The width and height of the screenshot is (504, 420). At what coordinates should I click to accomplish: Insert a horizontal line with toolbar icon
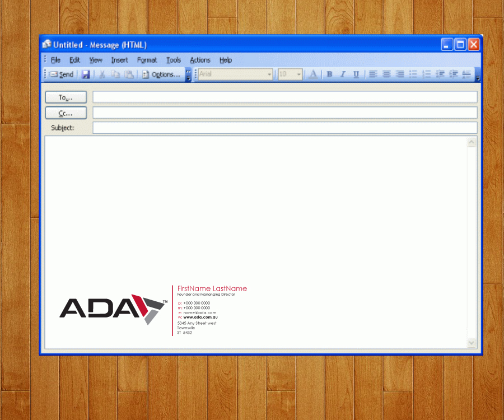coord(466,74)
